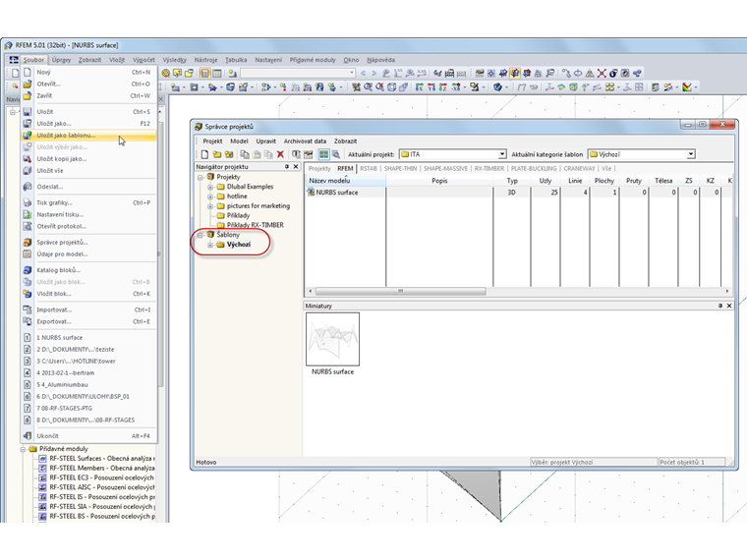Close the Miniatury panel
The width and height of the screenshot is (747, 560).
click(729, 306)
